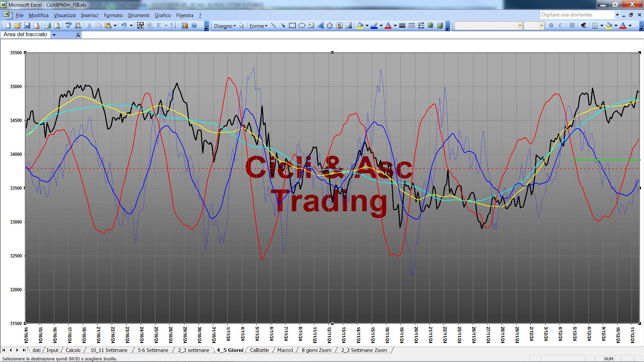Open the Digitare una domanda dropdown arrow
The image size is (644, 362).
[617, 15]
